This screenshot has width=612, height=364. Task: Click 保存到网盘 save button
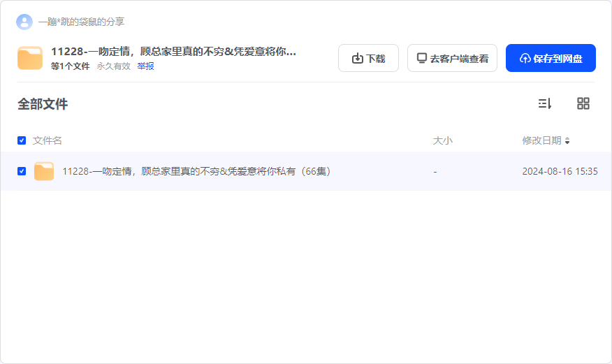tap(551, 58)
